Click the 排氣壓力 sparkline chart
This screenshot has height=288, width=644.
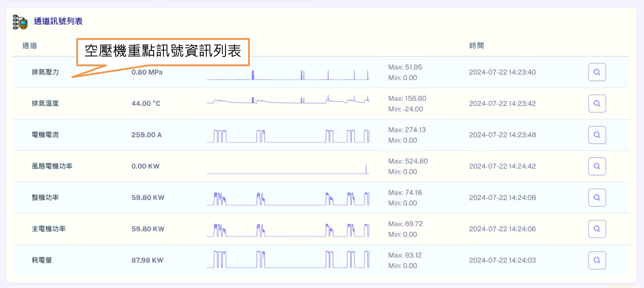(288, 75)
